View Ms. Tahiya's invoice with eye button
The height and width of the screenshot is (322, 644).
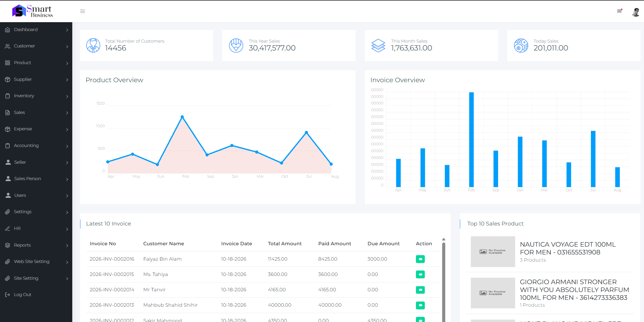pos(420,275)
